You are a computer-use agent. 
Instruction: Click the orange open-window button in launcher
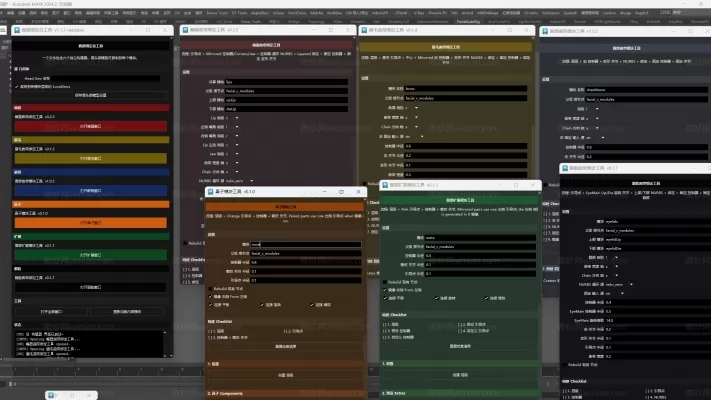(x=91, y=223)
